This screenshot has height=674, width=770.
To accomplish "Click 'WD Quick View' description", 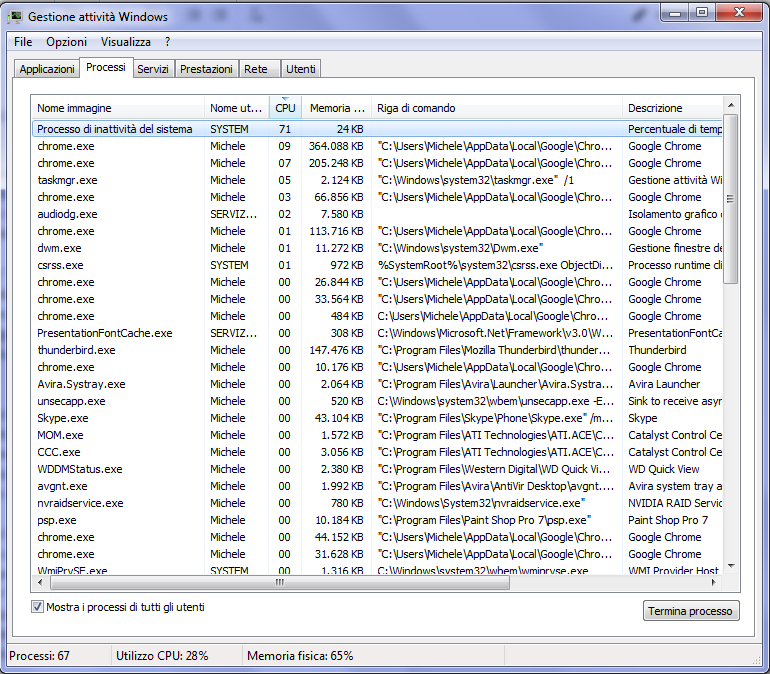I will point(663,469).
